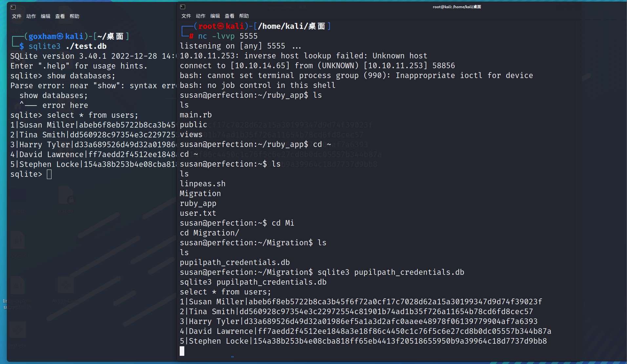The width and height of the screenshot is (627, 364).
Task: Click the 'nc -lvvp 5555' command line
Action: click(228, 36)
